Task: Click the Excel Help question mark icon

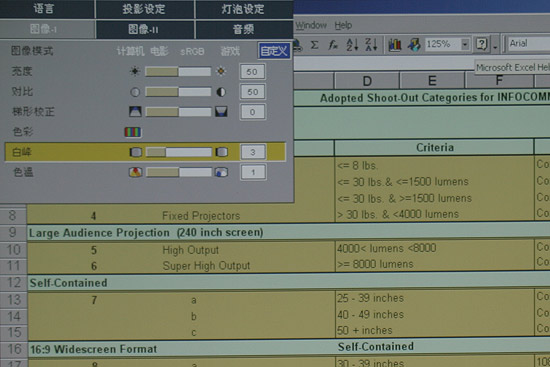Action: tap(482, 44)
